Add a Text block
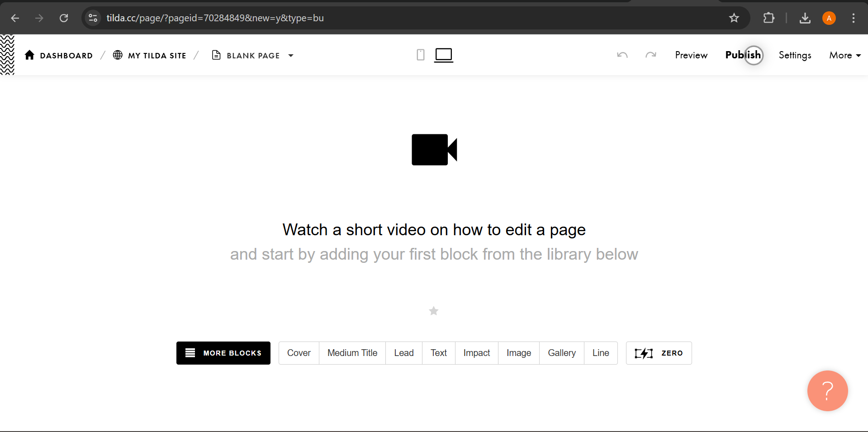The height and width of the screenshot is (432, 868). tap(439, 353)
